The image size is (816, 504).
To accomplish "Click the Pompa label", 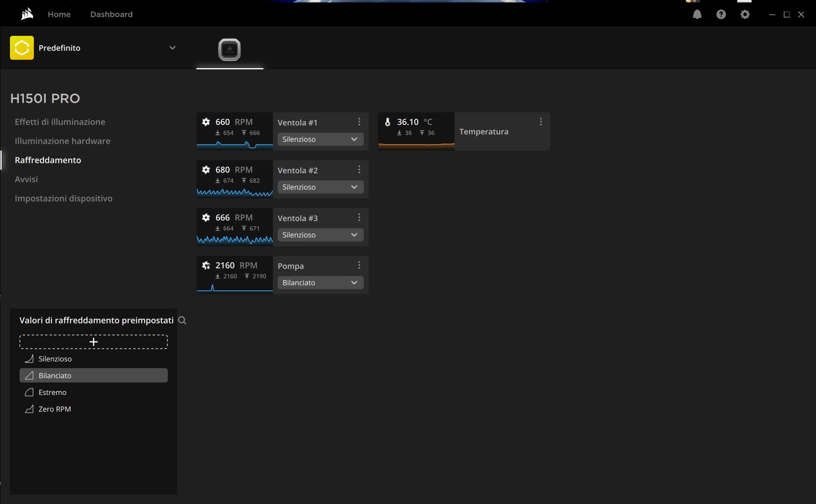I will click(x=291, y=266).
